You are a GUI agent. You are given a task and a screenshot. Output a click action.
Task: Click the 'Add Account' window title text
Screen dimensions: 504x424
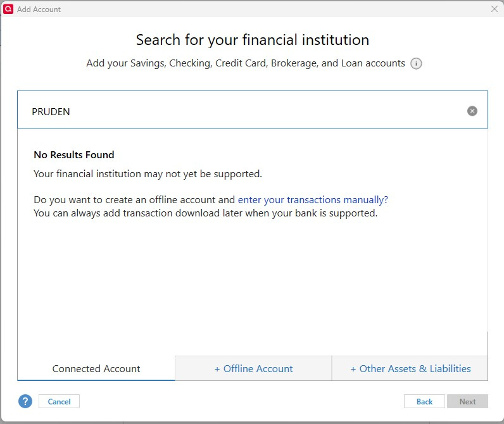[39, 9]
